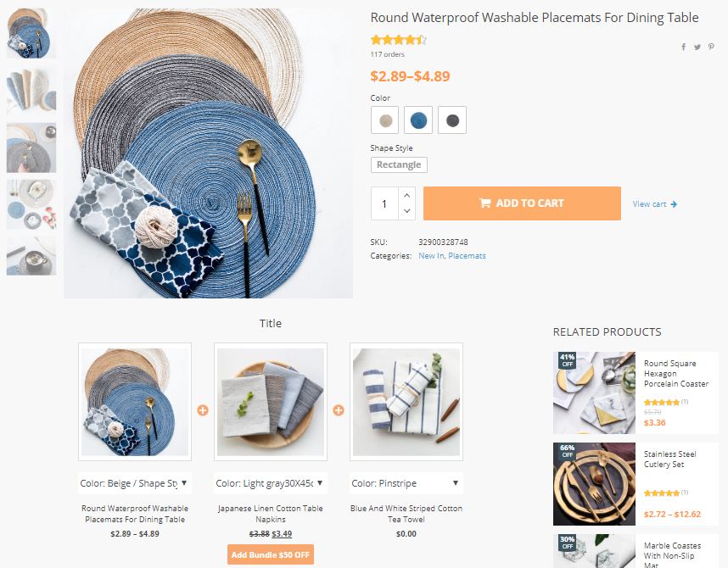
Task: Click the quantity input field
Action: tap(384, 203)
